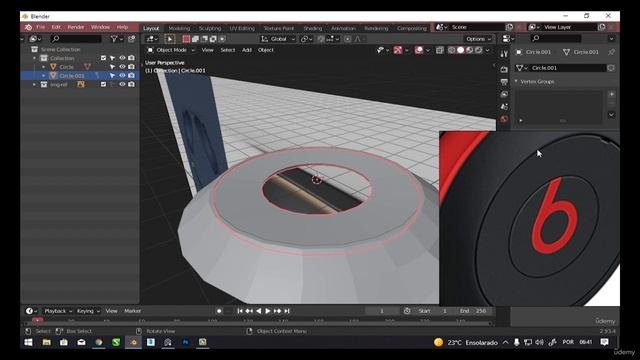Viewport: 640px width, 360px height.
Task: Switch to the Animation workspace tab
Action: tap(343, 28)
